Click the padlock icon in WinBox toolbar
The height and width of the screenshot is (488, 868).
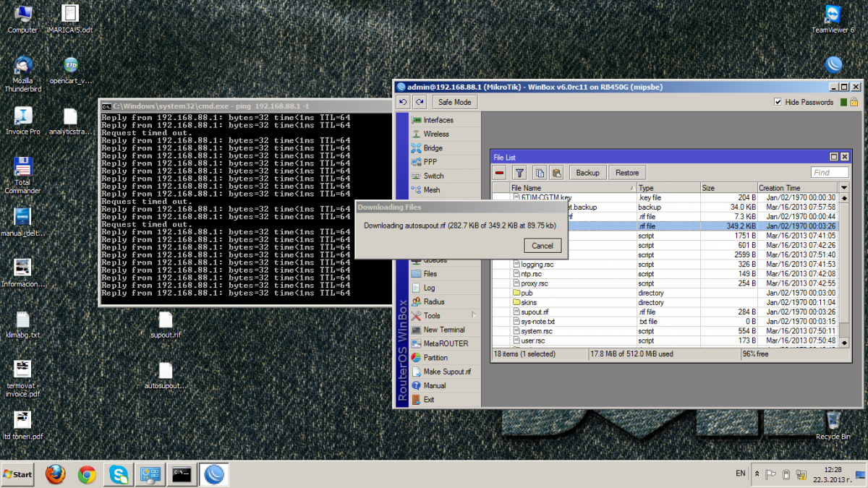point(854,102)
